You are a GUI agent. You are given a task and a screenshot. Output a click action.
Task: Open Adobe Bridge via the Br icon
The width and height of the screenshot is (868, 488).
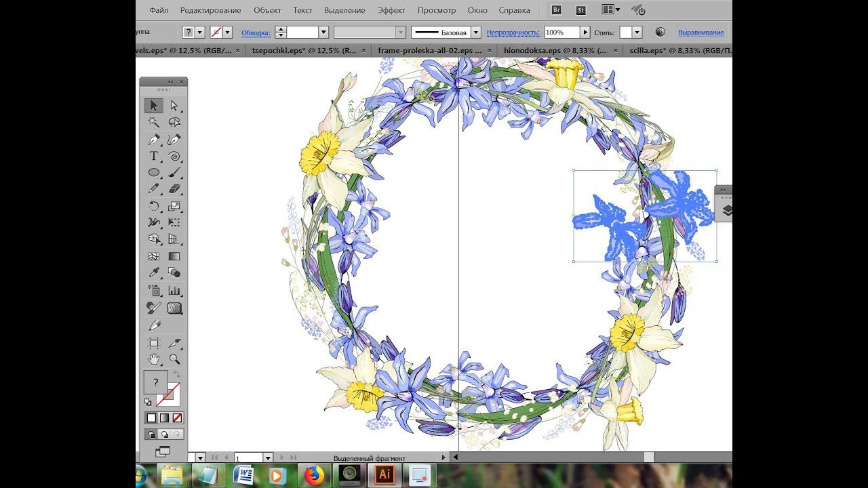[x=557, y=10]
